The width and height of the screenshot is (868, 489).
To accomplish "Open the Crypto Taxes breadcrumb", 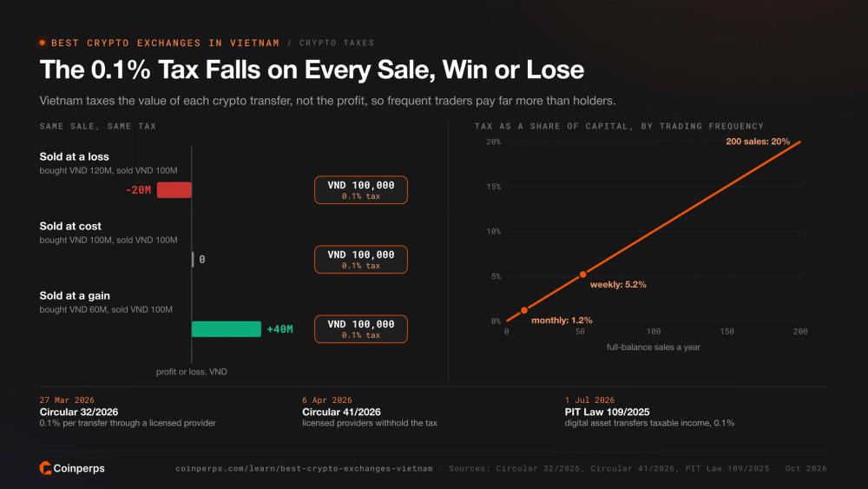I will point(337,43).
